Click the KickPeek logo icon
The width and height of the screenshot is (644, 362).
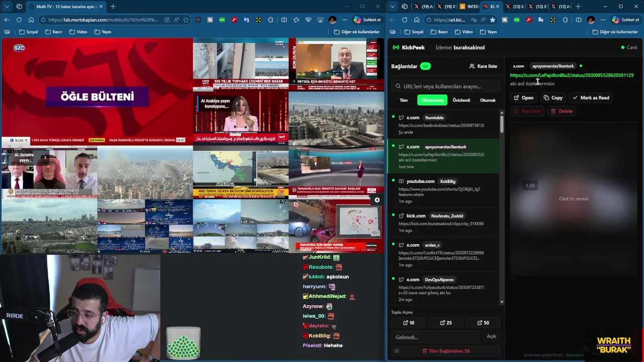pos(396,47)
